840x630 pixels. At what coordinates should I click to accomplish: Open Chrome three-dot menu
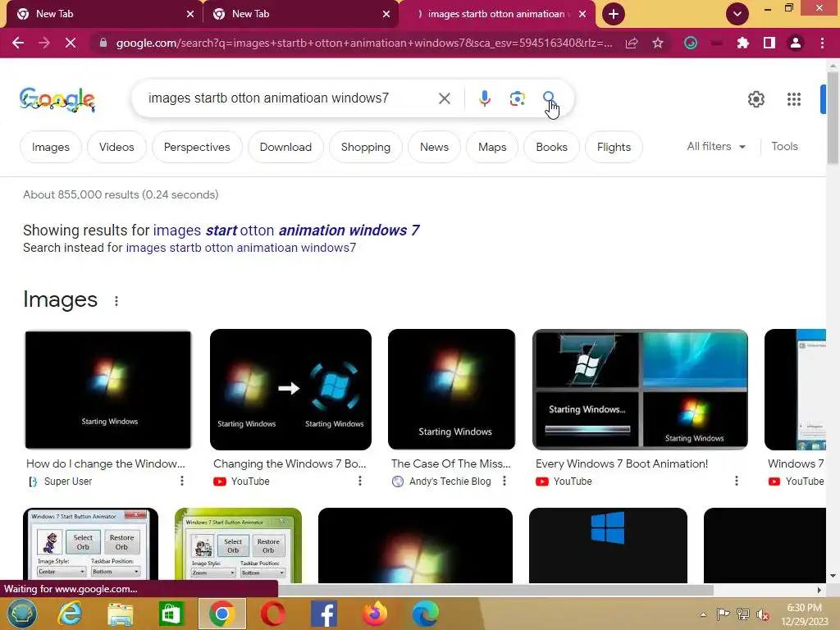click(822, 43)
